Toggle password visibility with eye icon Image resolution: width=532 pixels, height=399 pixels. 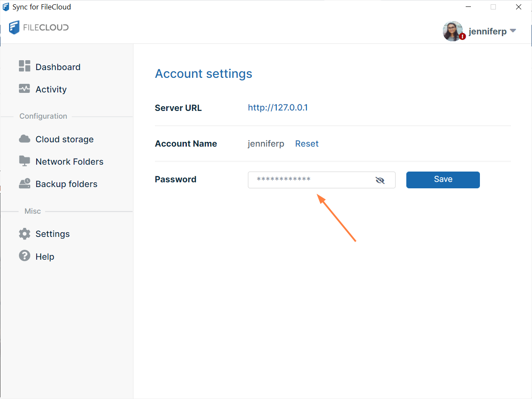point(380,180)
